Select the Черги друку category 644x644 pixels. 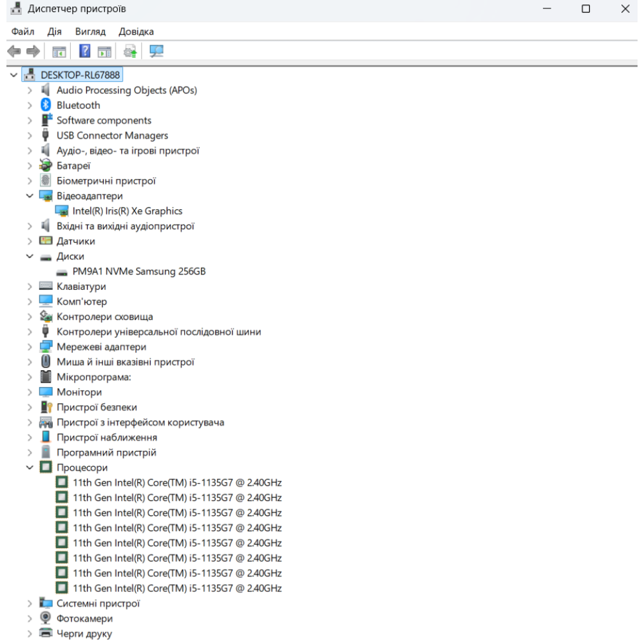[84, 634]
